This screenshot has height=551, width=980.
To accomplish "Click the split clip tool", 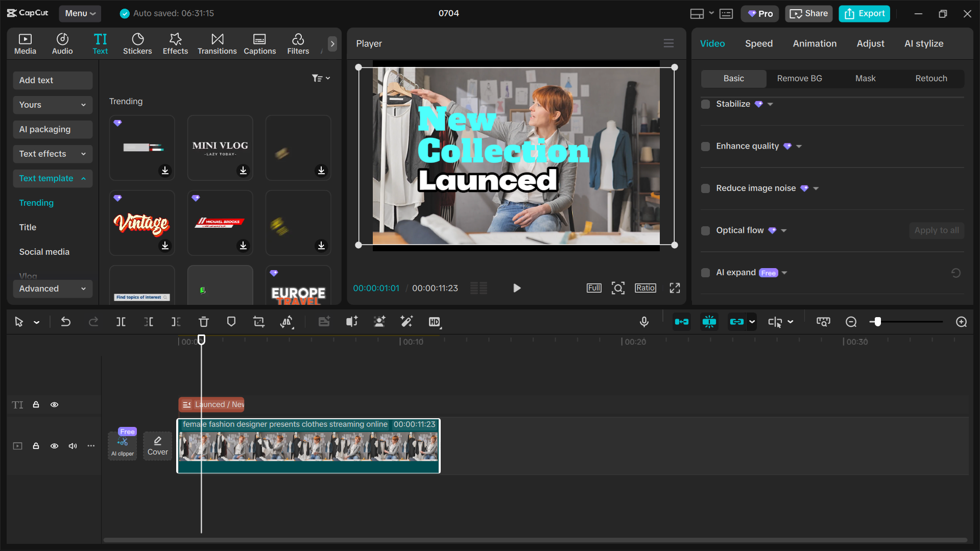I will click(x=121, y=322).
